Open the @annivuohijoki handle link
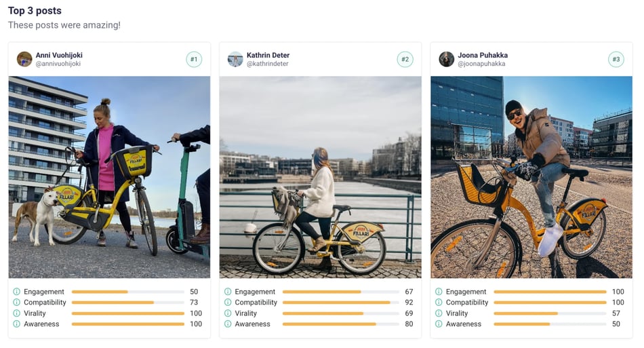Image resolution: width=644 pixels, height=348 pixels. pos(58,64)
